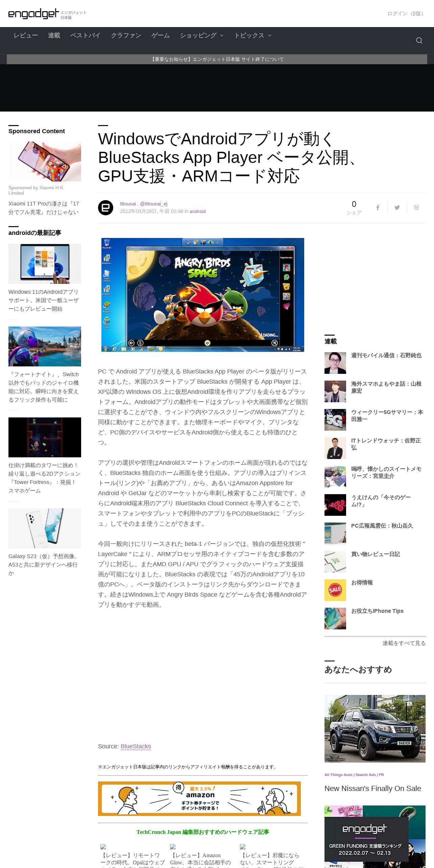Image resolution: width=434 pixels, height=868 pixels.
Task: Open ウィークリー5Gサマリー series
Action: [x=387, y=416]
